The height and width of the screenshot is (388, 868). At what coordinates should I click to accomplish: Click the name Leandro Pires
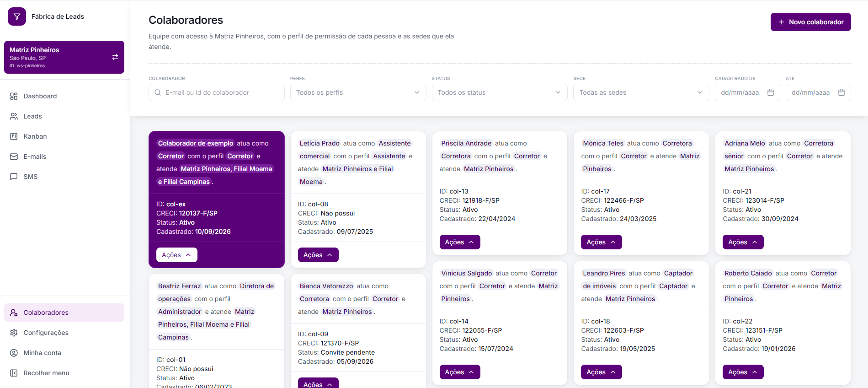click(x=604, y=273)
